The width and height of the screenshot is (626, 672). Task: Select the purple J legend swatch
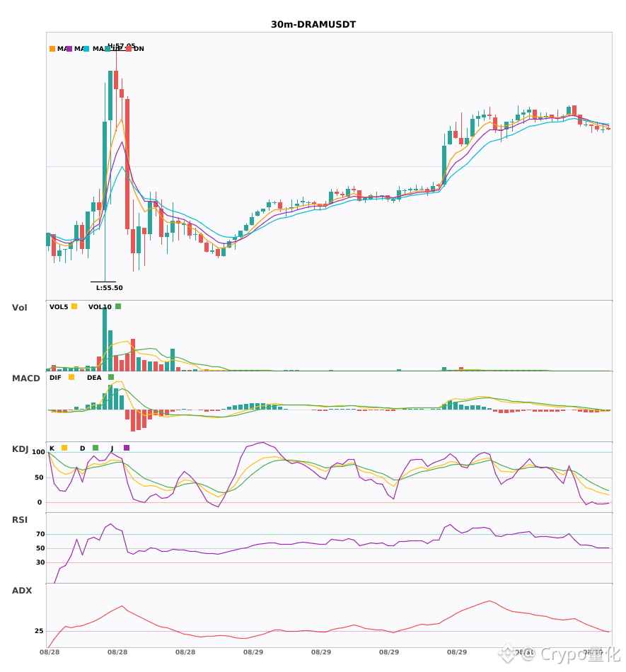(x=127, y=448)
